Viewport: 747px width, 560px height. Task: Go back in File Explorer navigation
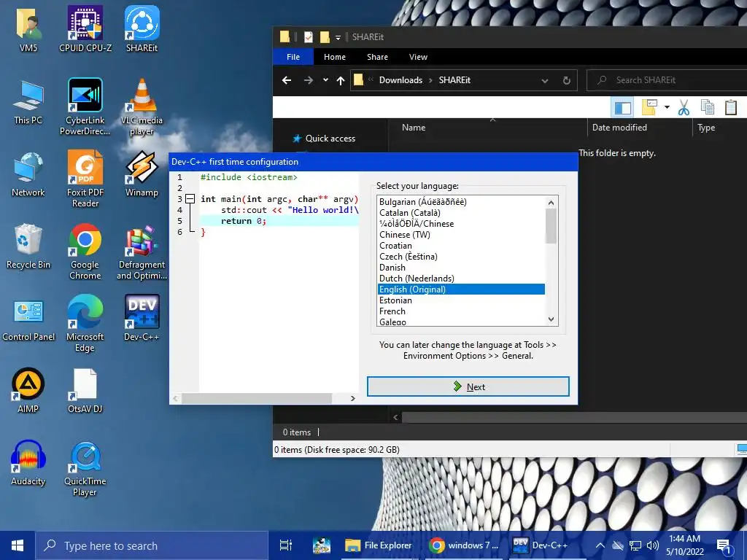286,80
